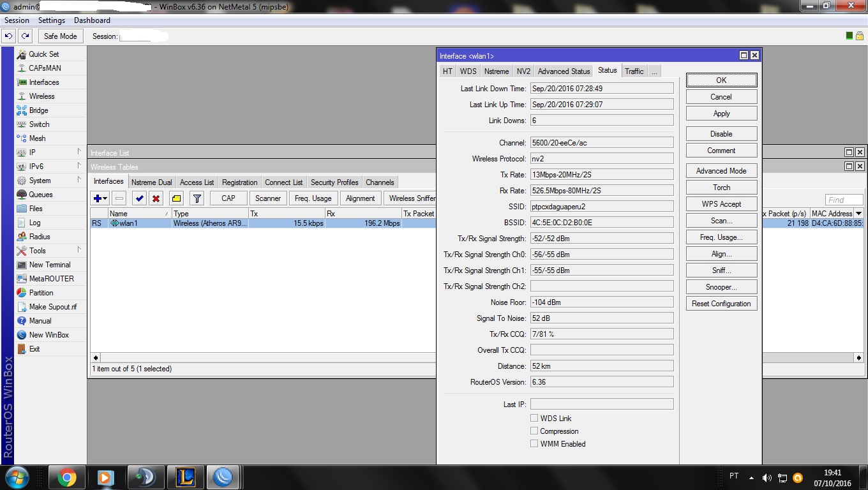Open Interfaces in sidebar menu
Screen dimensions: 868x490
43,82
